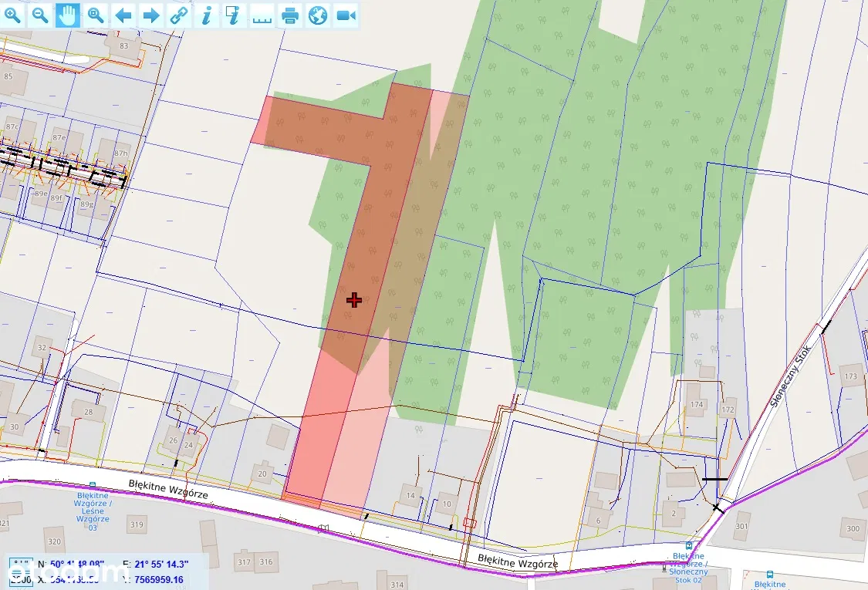Image resolution: width=868 pixels, height=590 pixels.
Task: Toggle the 2000 coordinate system box
Action: click(20, 580)
